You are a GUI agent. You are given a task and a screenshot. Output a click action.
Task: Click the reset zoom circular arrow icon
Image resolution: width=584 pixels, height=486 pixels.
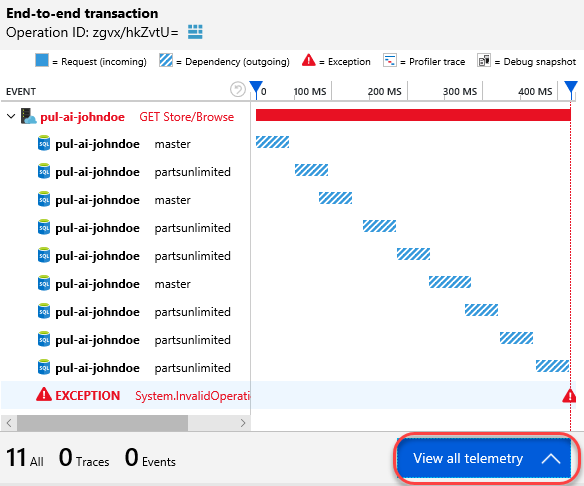238,89
